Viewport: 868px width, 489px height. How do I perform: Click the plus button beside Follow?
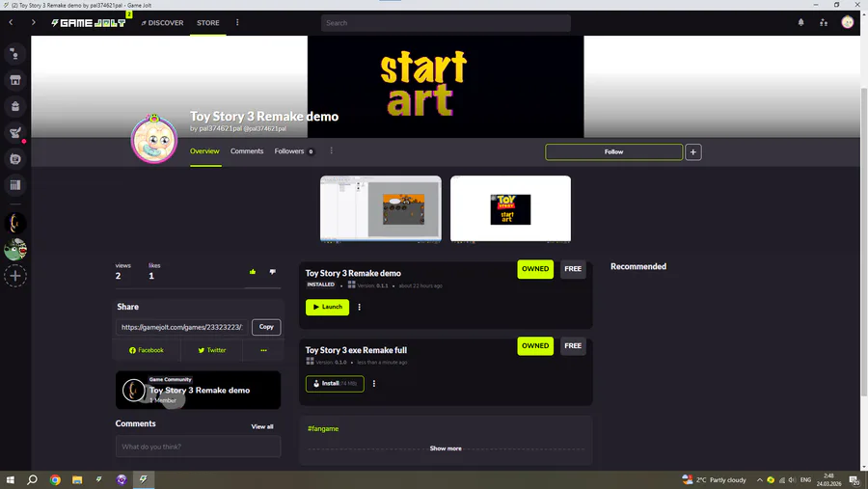point(693,151)
